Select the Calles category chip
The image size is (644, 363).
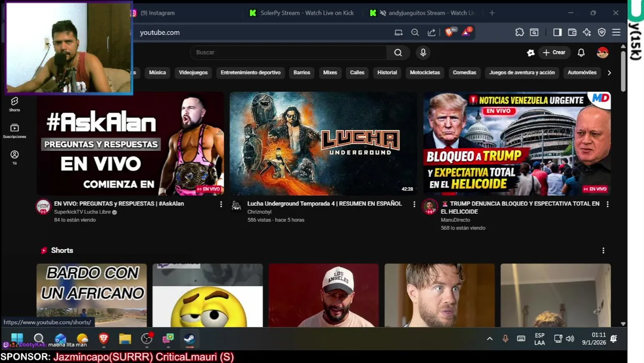(x=357, y=73)
